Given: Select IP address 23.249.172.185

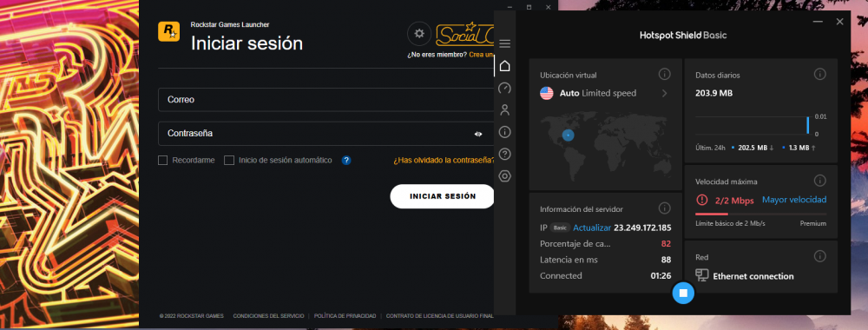Looking at the screenshot, I should (642, 228).
